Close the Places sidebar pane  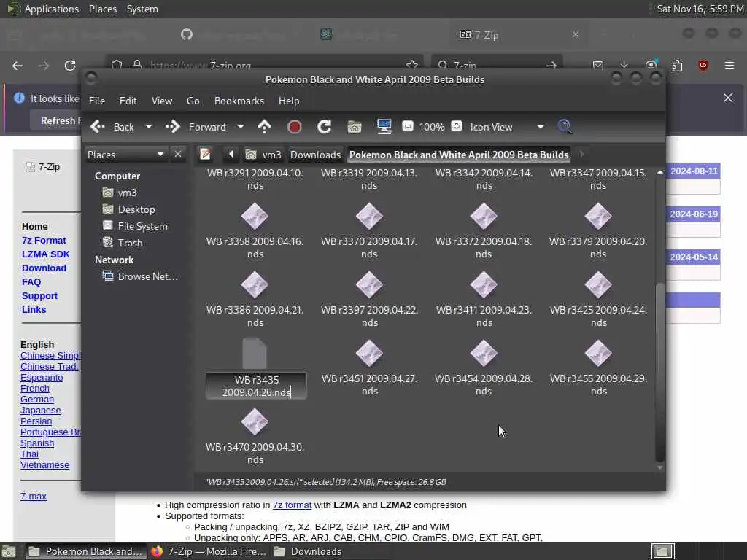point(178,155)
